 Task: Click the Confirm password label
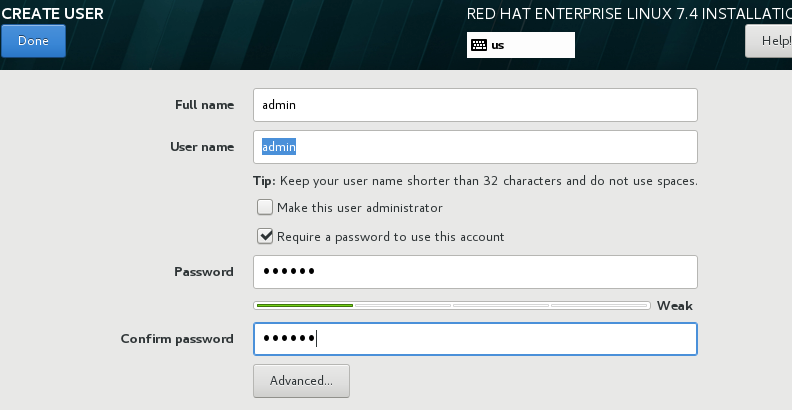click(177, 338)
